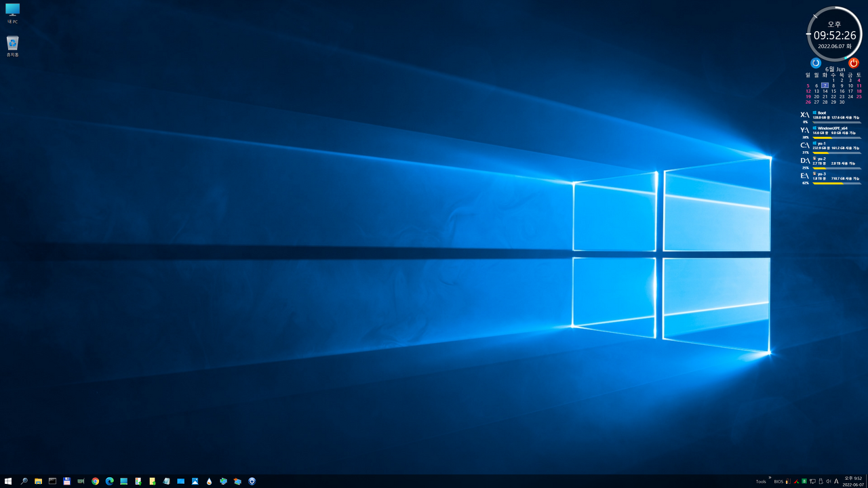The width and height of the screenshot is (868, 488).
Task: Click the water droplet taskbar icon
Action: tap(209, 481)
